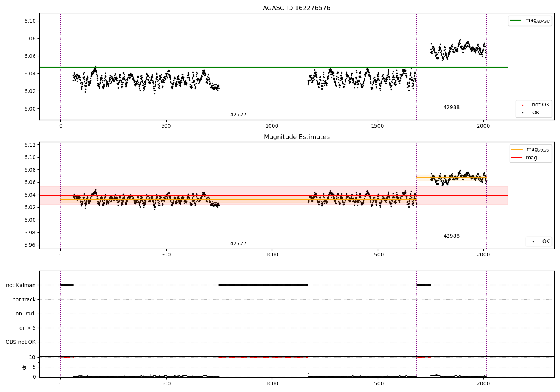Click the OK legend entry in top plot
This screenshot has width=560, height=392.
point(536,112)
